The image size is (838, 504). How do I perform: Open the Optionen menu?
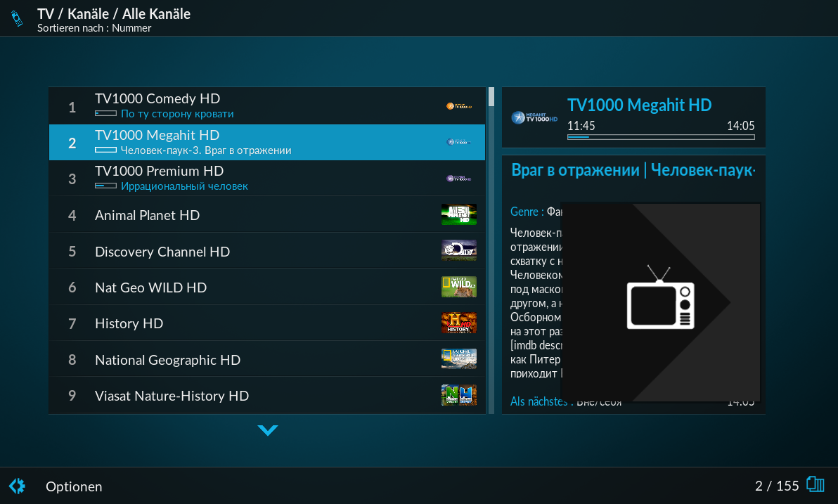[74, 486]
